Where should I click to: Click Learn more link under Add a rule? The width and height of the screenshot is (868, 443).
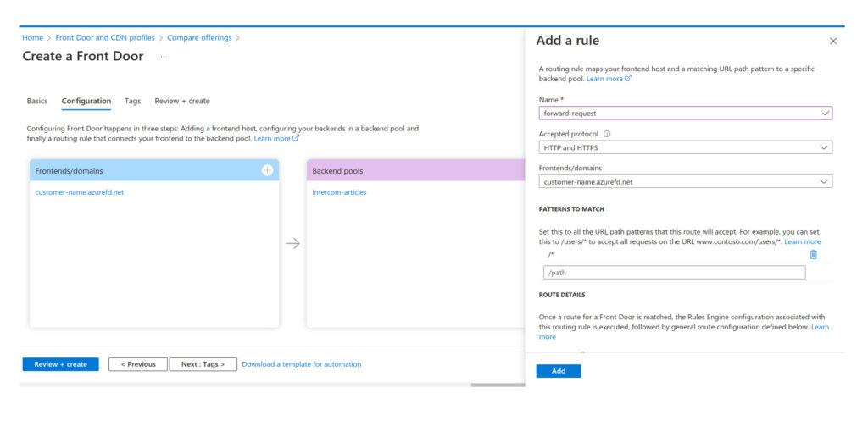pyautogui.click(x=609, y=79)
